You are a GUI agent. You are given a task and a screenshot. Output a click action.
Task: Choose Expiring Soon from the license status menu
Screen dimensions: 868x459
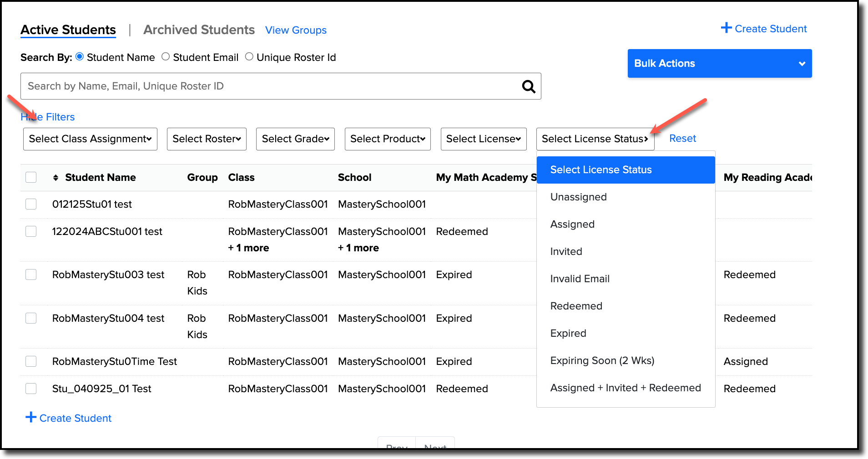click(x=602, y=360)
